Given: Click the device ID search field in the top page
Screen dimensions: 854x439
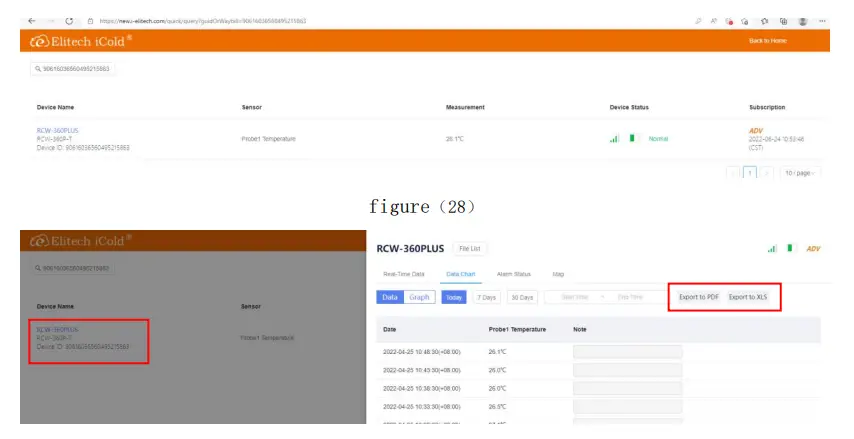Looking at the screenshot, I should 72,69.
